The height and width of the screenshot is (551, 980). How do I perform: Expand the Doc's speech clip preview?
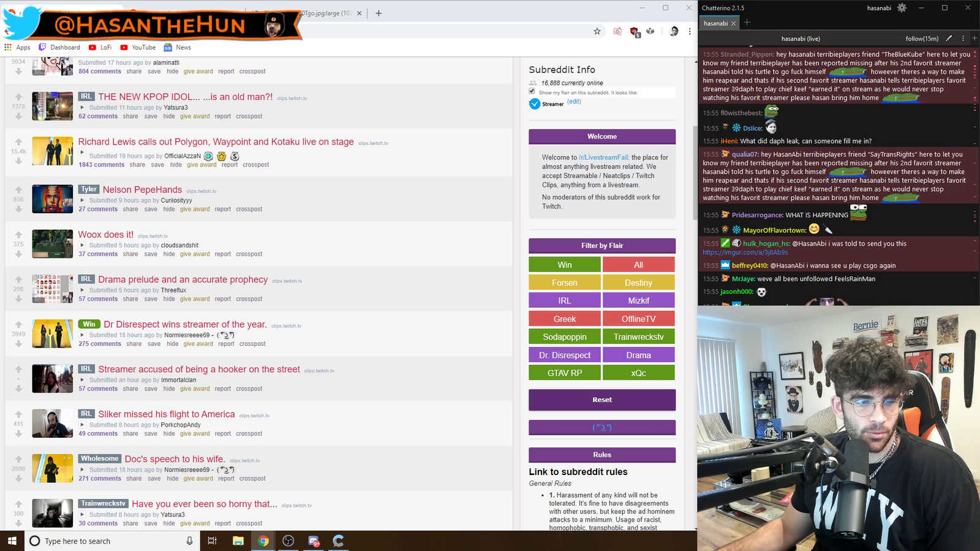82,470
